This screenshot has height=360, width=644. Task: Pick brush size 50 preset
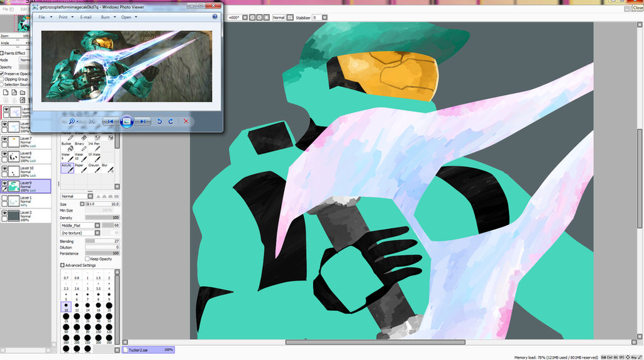(x=109, y=317)
